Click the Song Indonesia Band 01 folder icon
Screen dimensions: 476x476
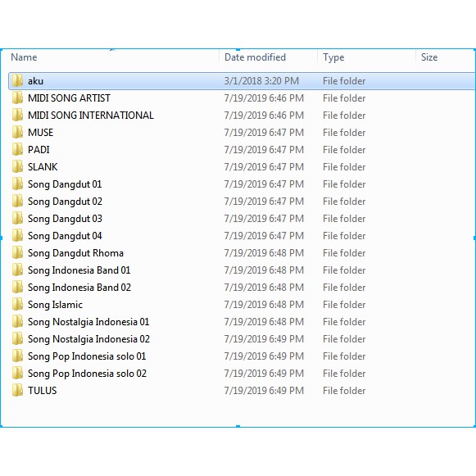(x=17, y=270)
